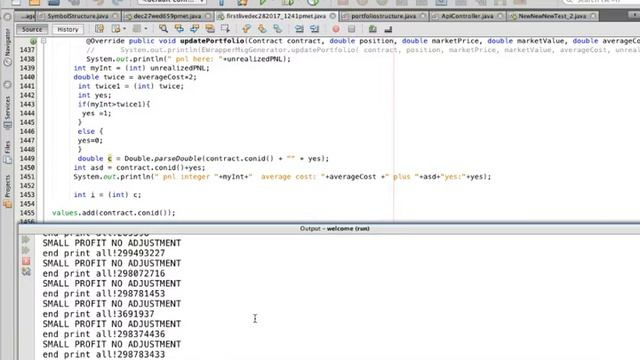Viewport: 640px width, 360px height.
Task: Click the Find Selection magnifier icon
Action: (163, 29)
